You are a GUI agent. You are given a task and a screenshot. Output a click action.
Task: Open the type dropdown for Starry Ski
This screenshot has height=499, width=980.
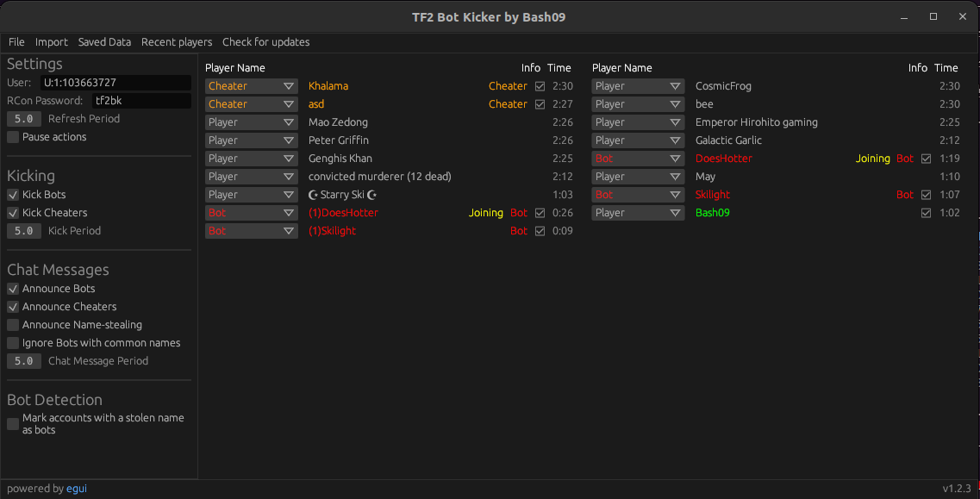(x=252, y=195)
